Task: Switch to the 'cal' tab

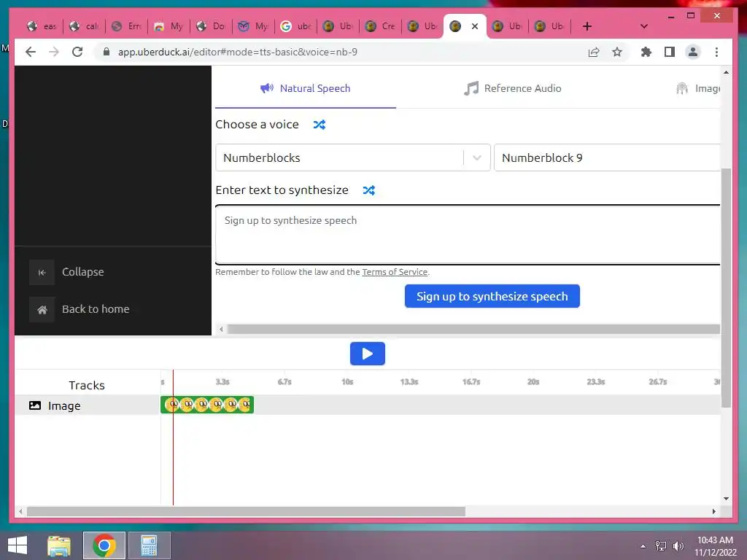Action: [x=84, y=26]
